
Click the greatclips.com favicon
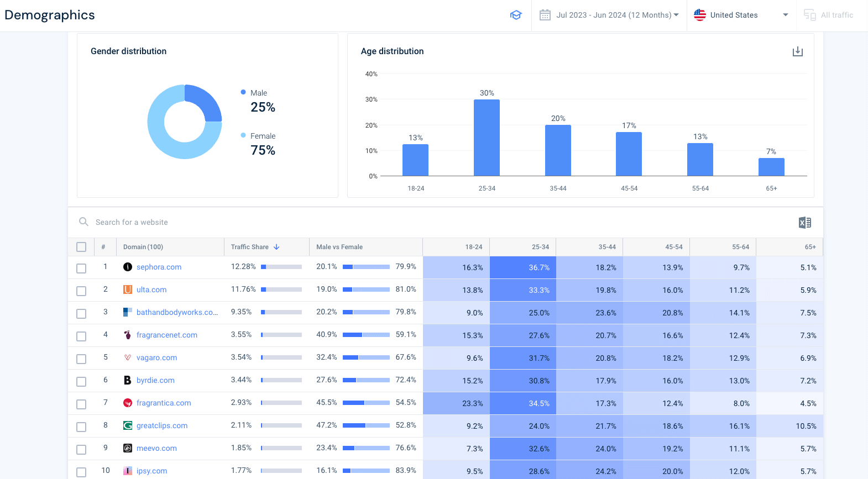(x=128, y=425)
